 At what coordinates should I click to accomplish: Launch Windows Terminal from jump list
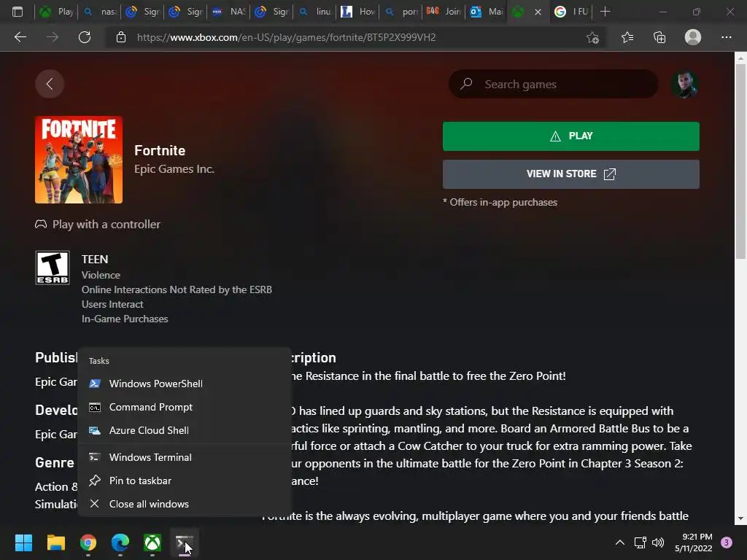click(184, 457)
